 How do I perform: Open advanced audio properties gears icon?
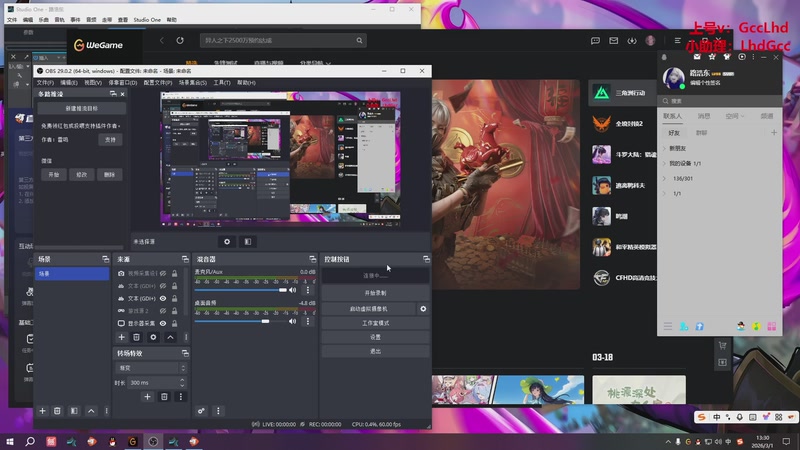[201, 411]
